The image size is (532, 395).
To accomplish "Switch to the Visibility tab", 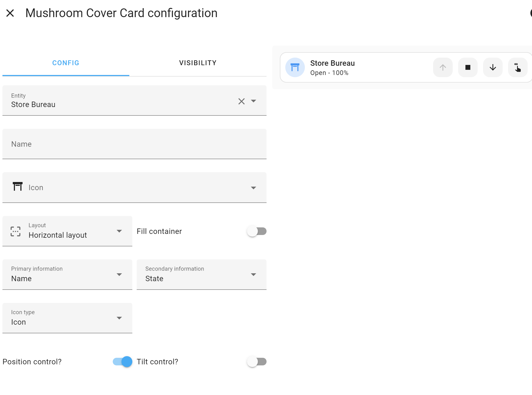I will coord(198,63).
